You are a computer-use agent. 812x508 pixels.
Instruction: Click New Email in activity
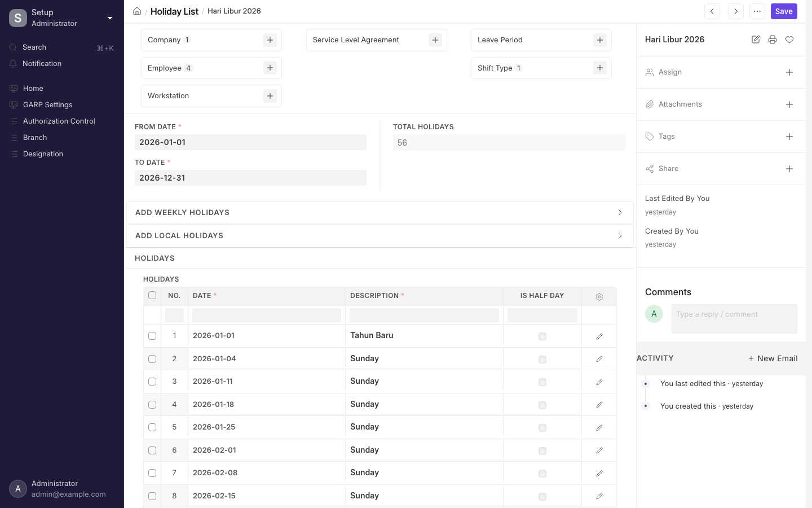pyautogui.click(x=773, y=358)
